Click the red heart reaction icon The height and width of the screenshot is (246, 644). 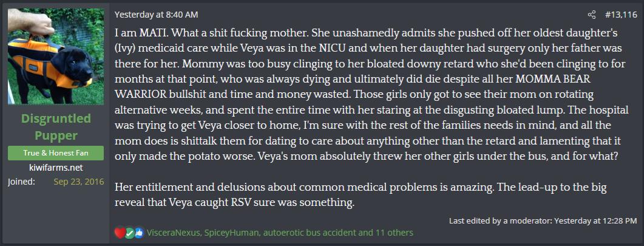coord(120,233)
